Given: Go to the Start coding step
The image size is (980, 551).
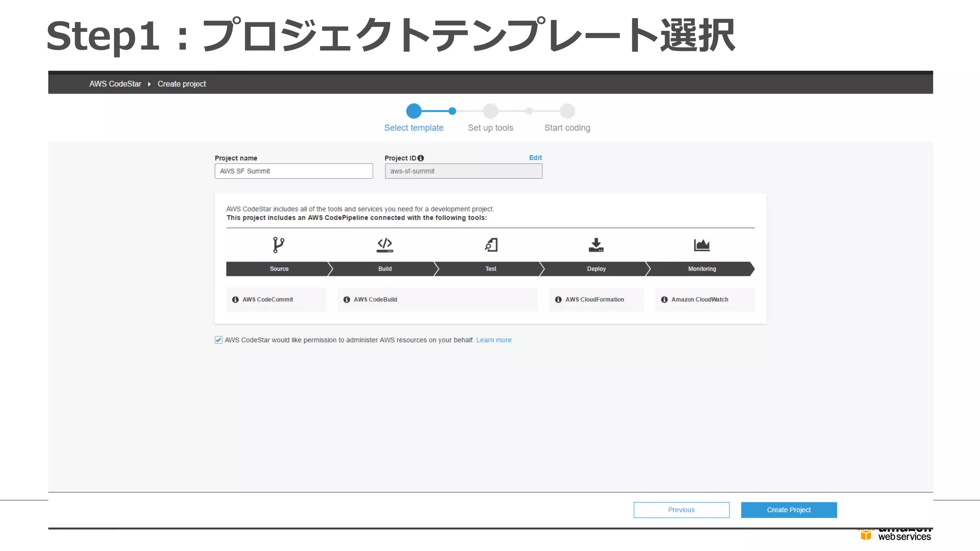Looking at the screenshot, I should [567, 128].
